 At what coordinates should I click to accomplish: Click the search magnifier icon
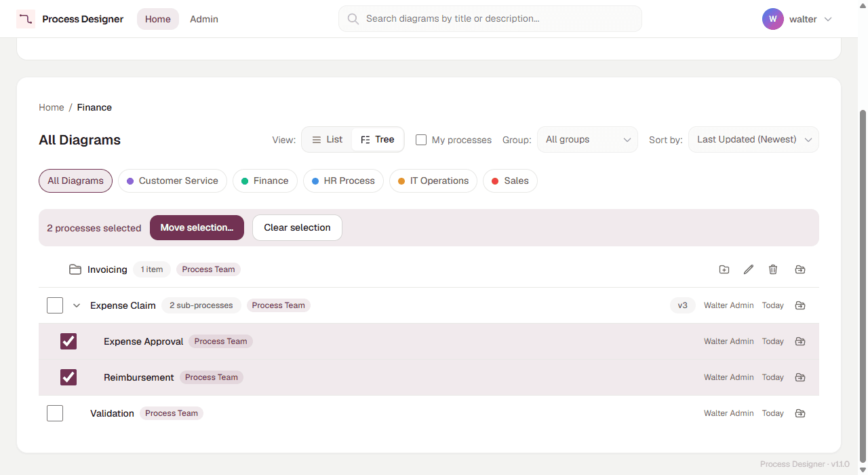[353, 19]
